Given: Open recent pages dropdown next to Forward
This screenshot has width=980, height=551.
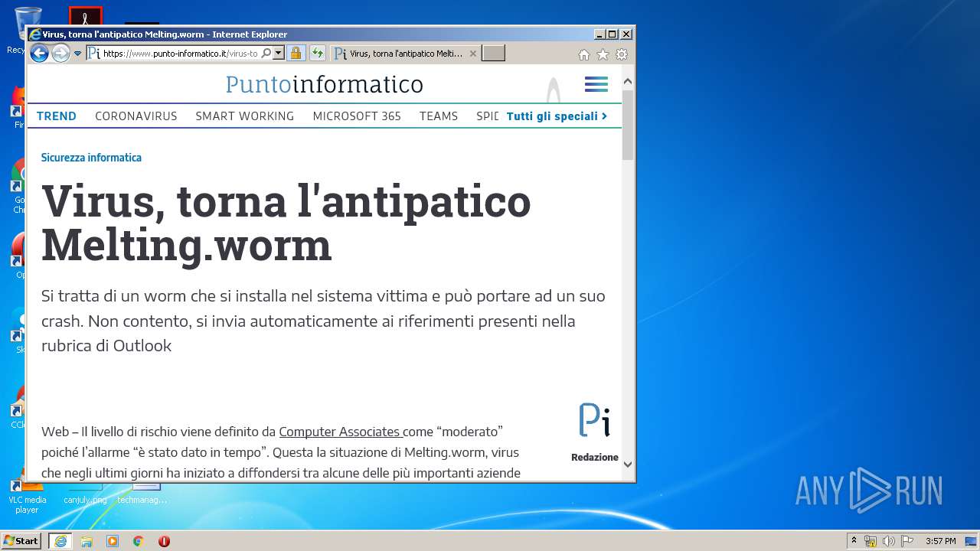Looking at the screenshot, I should 77,54.
